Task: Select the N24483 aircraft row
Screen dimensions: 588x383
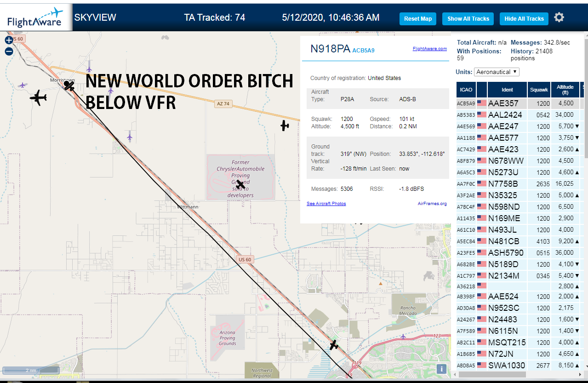Action: 520,320
